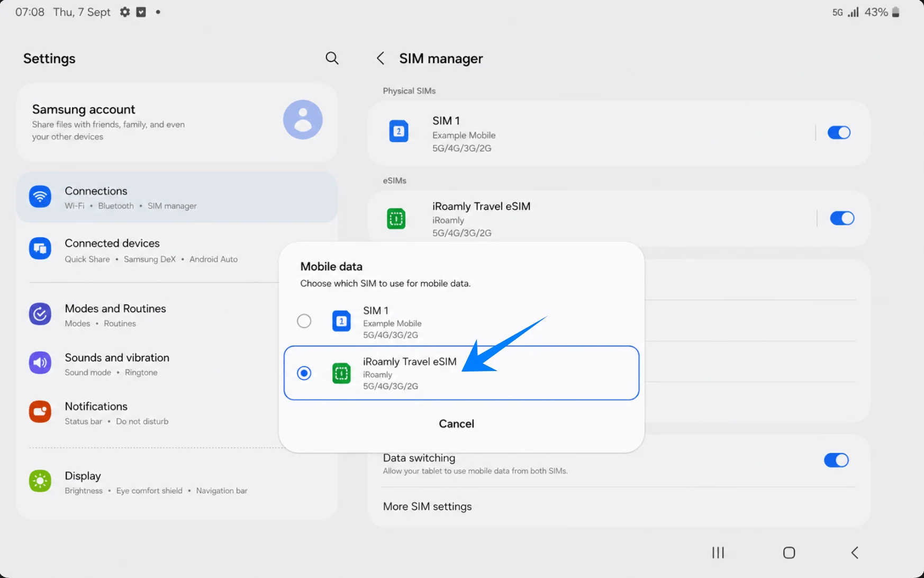Tap the 'Thu, 7 Sept' date in status bar

pyautogui.click(x=81, y=12)
